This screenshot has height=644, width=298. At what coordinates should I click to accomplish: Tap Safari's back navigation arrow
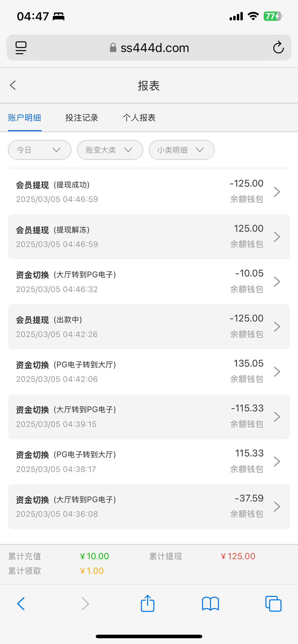[21, 604]
